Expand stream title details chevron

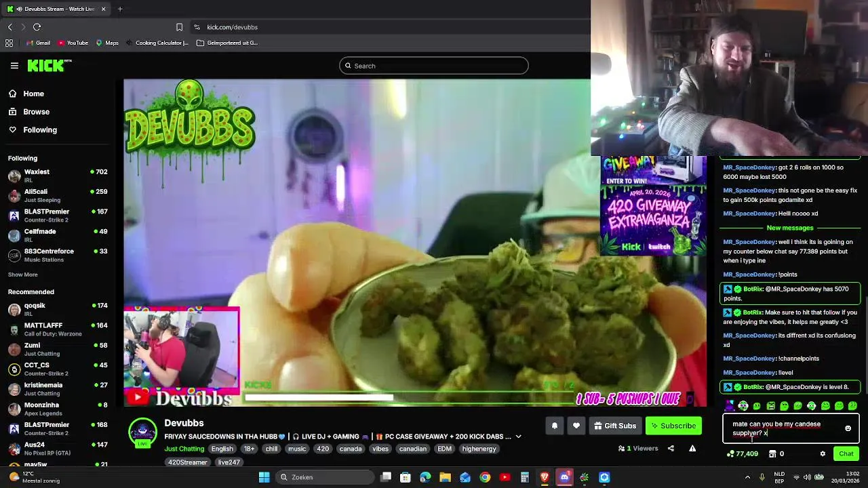(x=518, y=436)
